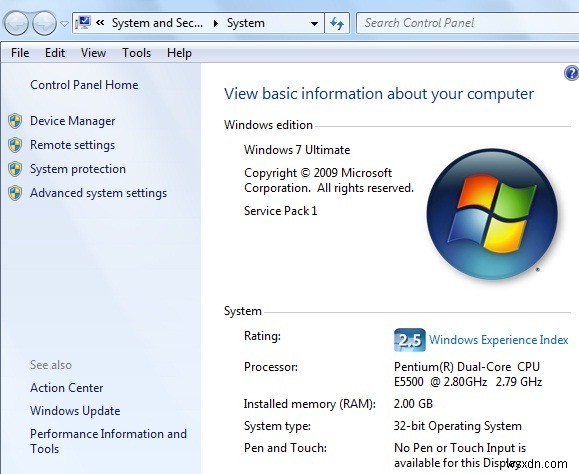Open the recent pages dropdown arrow
Image resolution: width=579 pixels, height=474 pixels.
(64, 24)
